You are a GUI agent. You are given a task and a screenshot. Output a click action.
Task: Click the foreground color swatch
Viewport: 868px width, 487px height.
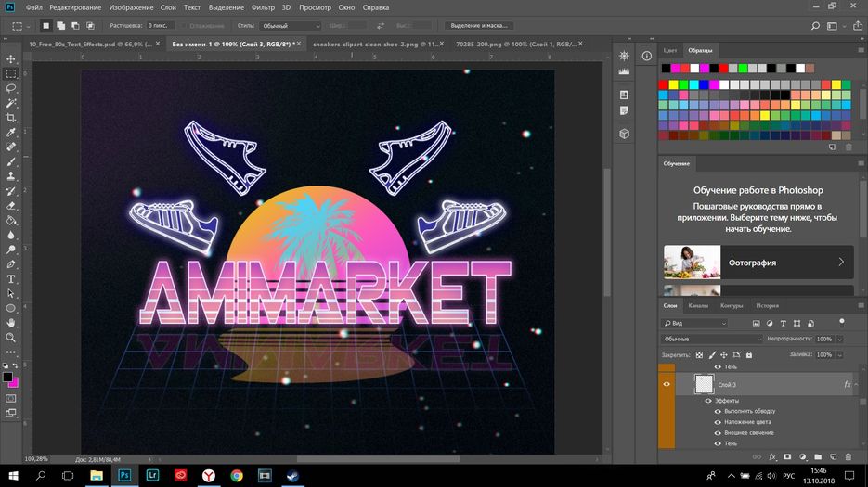point(7,378)
